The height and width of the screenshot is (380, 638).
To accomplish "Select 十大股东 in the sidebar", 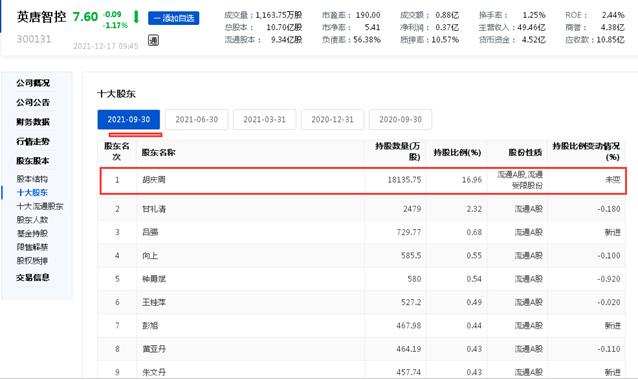I will tap(32, 192).
